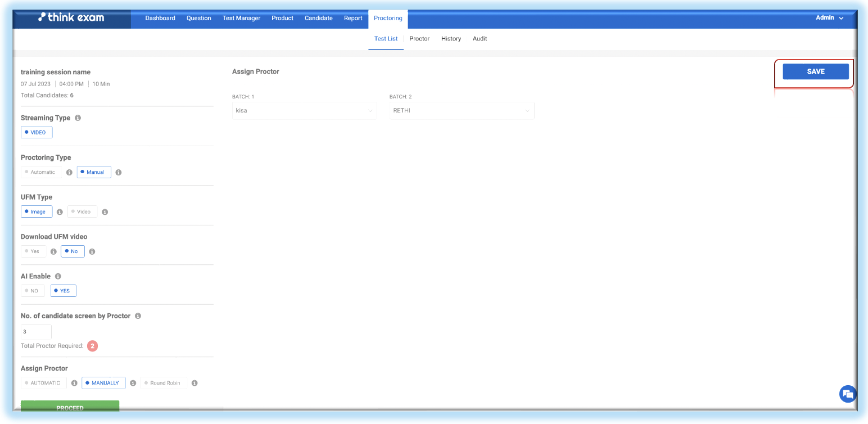Image resolution: width=868 pixels, height=424 pixels.
Task: Select Automatic proctoring type
Action: (40, 172)
